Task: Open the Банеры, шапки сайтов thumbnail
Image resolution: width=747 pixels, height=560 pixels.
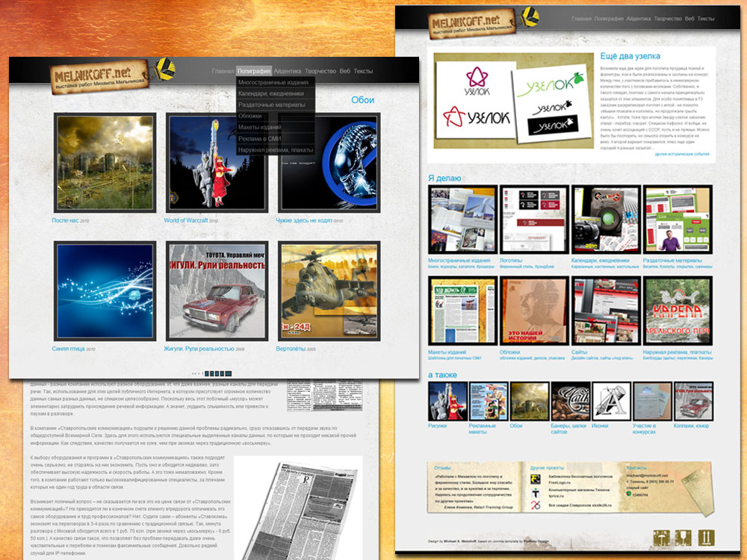Action: 571,401
